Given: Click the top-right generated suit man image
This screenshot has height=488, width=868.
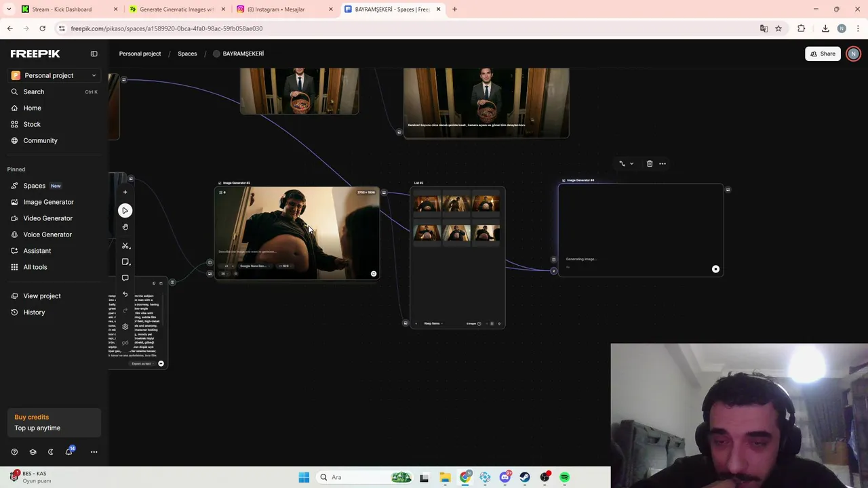Looking at the screenshot, I should (486, 102).
